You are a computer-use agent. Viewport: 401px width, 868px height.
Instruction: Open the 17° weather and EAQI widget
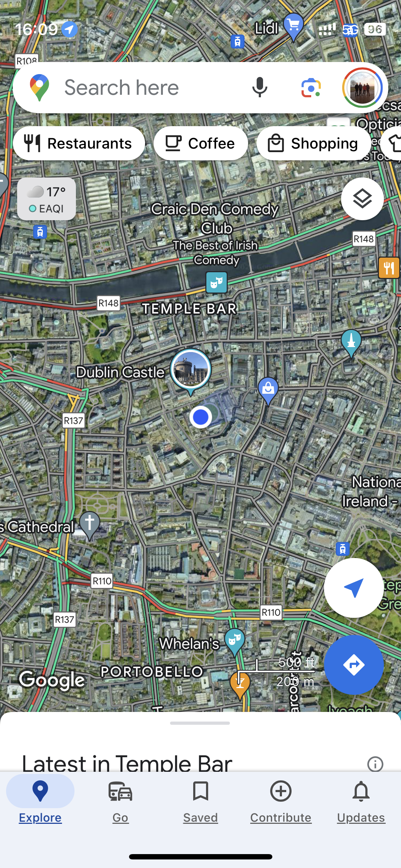point(46,199)
